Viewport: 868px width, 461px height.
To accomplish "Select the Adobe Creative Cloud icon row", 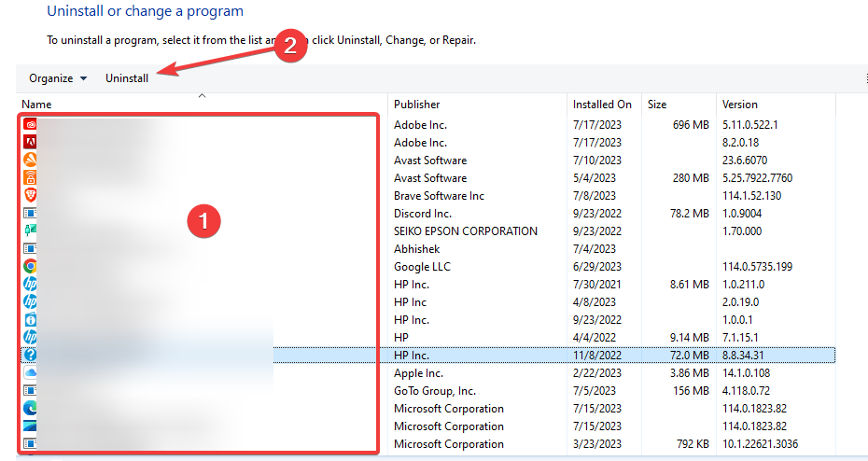I will tap(30, 124).
